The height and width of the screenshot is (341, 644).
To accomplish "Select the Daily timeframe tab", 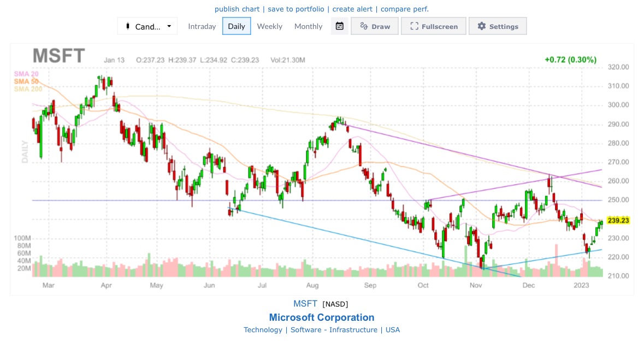I will pos(237,26).
